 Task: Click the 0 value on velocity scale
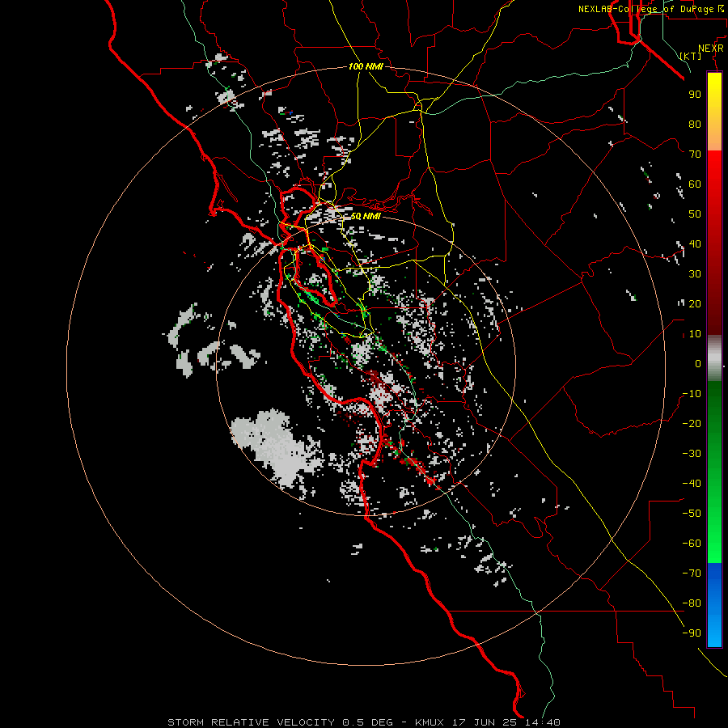pyautogui.click(x=698, y=363)
